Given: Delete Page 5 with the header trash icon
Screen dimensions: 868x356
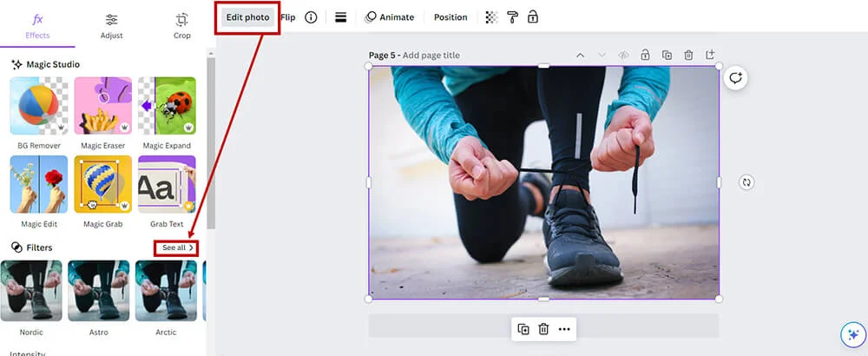Looking at the screenshot, I should tap(688, 56).
